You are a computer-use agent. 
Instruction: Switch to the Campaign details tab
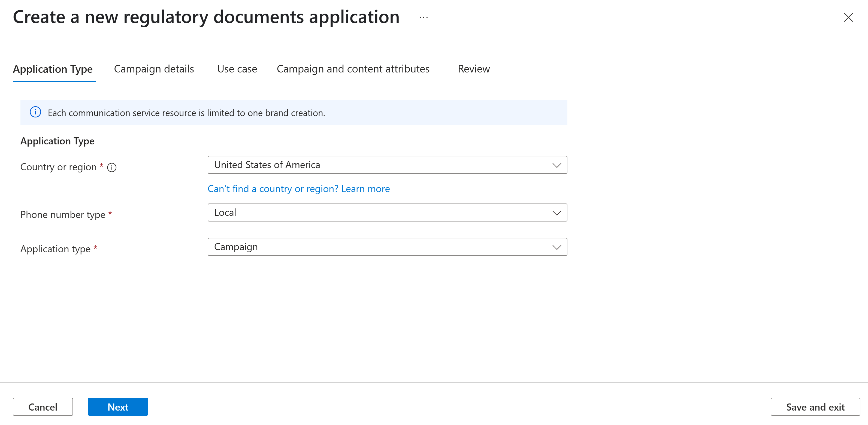tap(154, 69)
